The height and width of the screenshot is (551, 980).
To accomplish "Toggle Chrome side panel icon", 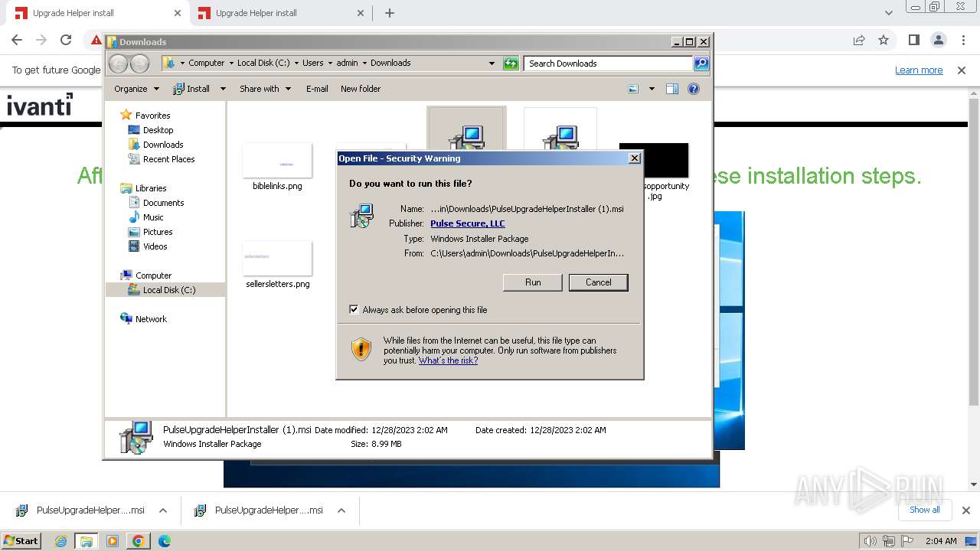I will 913,40.
